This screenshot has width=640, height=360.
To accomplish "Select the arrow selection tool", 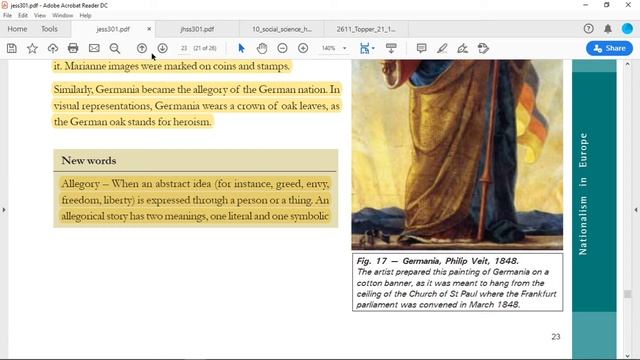I will pyautogui.click(x=241, y=48).
